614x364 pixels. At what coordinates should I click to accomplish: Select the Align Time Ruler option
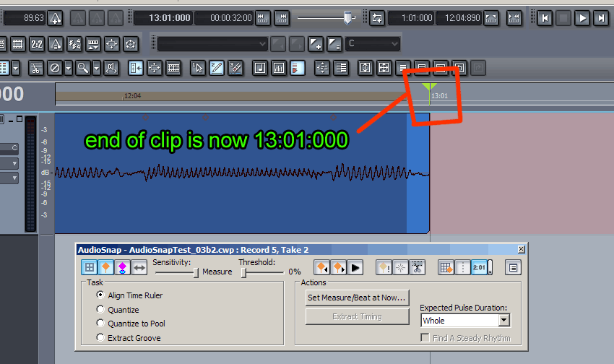point(100,295)
